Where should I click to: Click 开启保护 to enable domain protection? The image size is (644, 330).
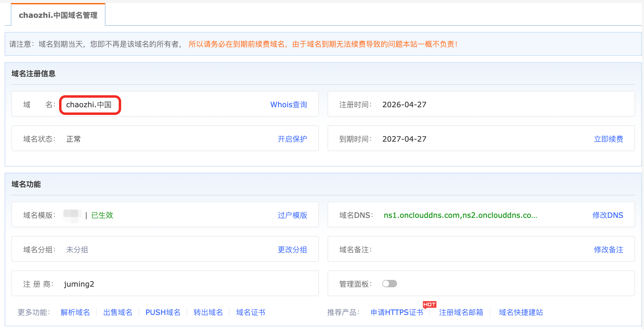pyautogui.click(x=292, y=139)
